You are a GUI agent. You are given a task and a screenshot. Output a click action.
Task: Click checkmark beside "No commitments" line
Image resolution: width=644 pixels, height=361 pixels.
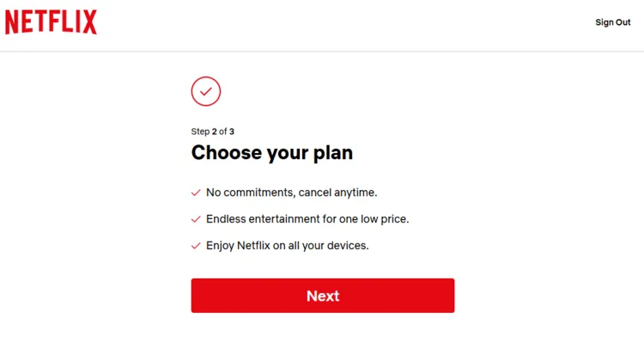196,193
